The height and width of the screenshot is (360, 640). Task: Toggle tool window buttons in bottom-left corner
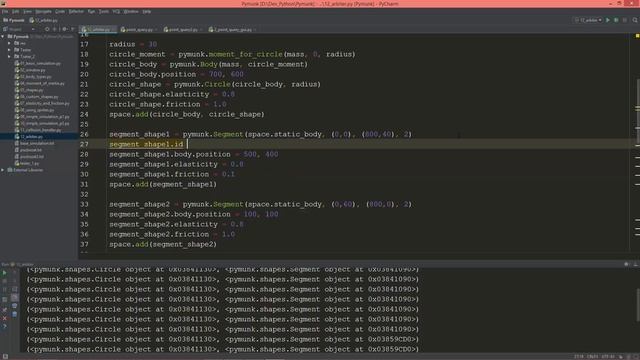point(5,357)
